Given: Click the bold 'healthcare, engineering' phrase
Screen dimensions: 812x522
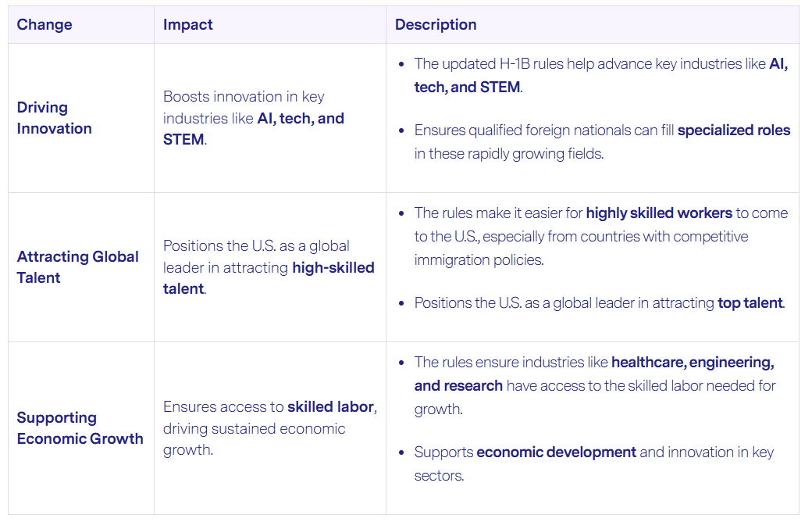Looking at the screenshot, I should [693, 363].
